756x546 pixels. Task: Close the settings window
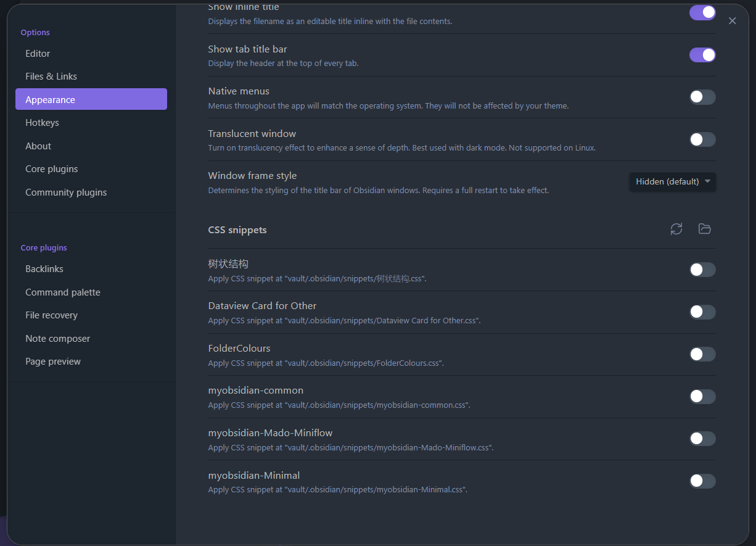(732, 20)
